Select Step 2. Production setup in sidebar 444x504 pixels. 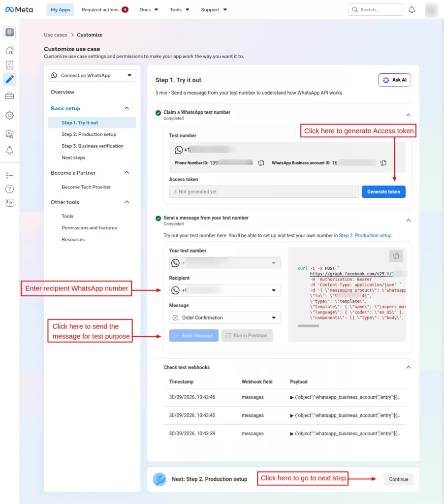click(x=89, y=134)
